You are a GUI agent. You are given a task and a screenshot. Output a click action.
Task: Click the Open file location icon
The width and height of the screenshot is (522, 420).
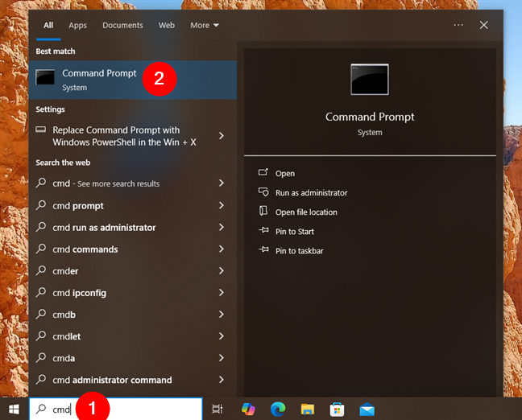(263, 211)
